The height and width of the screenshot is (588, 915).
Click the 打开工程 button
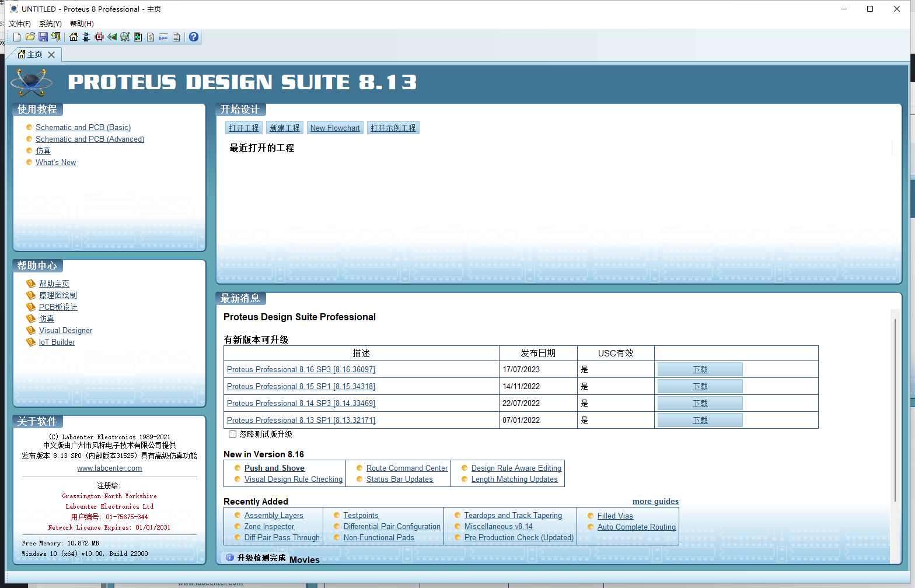click(x=244, y=128)
